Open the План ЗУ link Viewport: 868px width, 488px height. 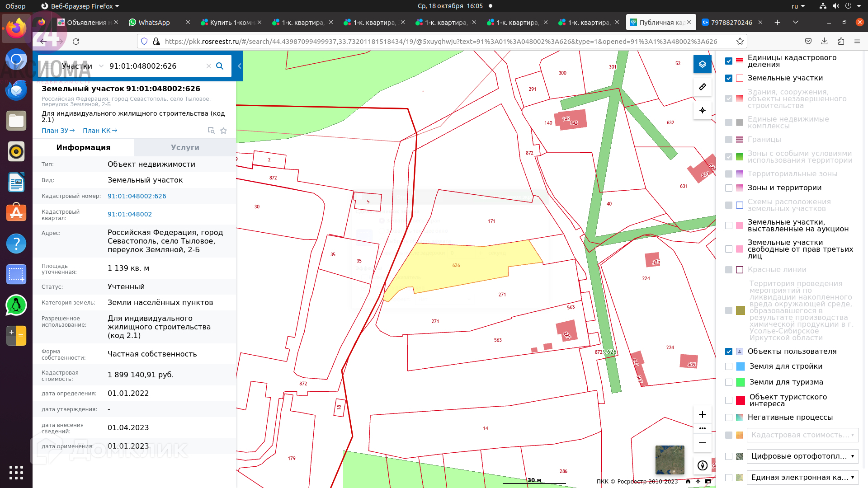58,131
